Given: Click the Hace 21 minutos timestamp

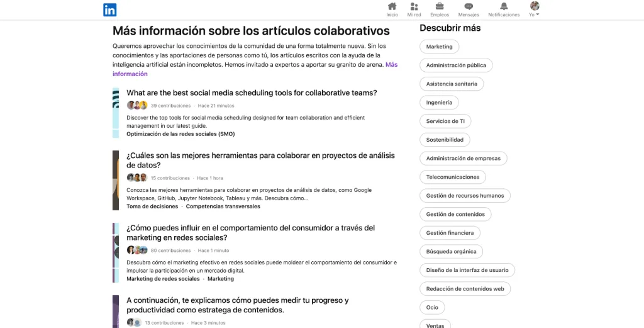Looking at the screenshot, I should point(216,106).
